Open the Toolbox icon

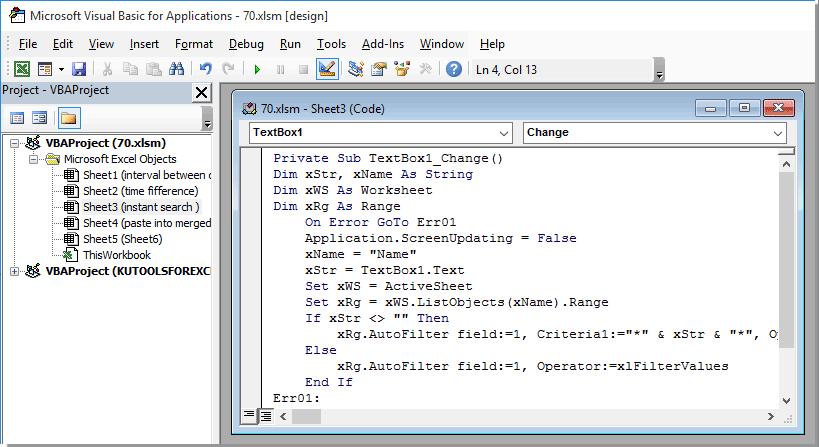(x=425, y=69)
